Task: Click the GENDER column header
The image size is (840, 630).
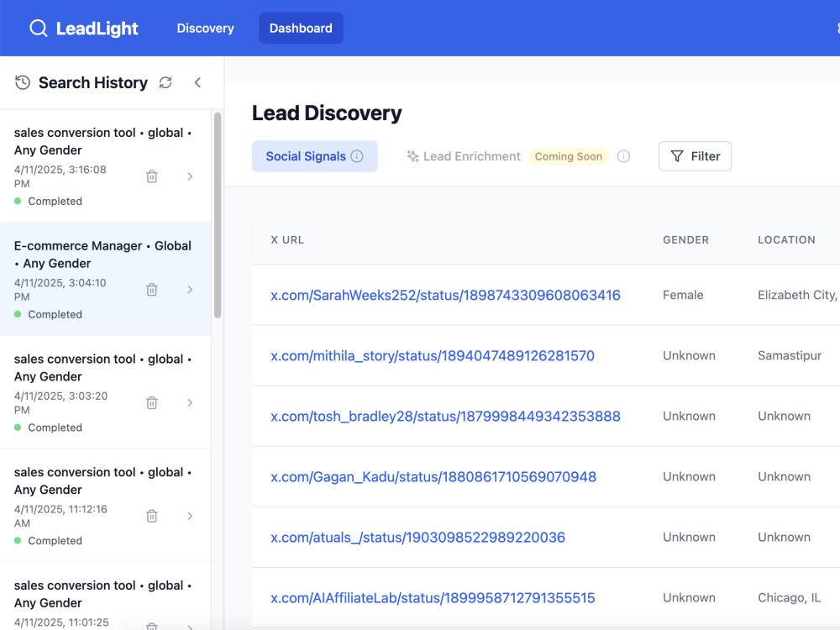Action: click(685, 240)
